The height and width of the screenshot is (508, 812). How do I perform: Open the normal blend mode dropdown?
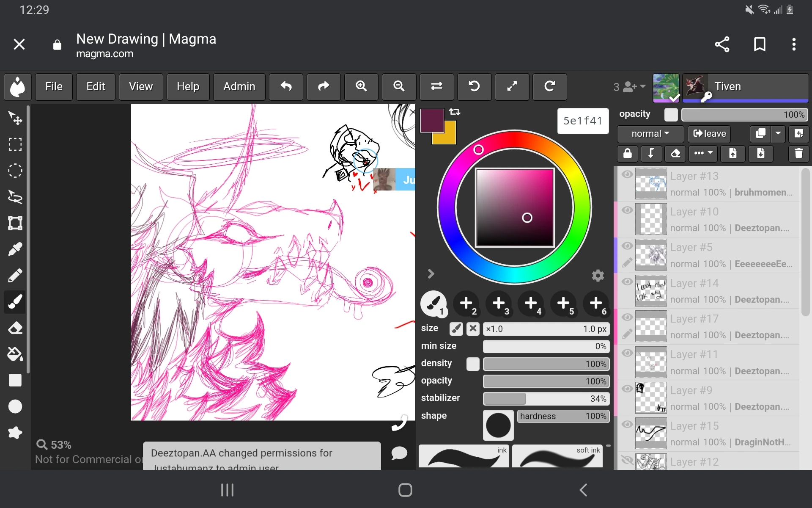click(x=650, y=134)
